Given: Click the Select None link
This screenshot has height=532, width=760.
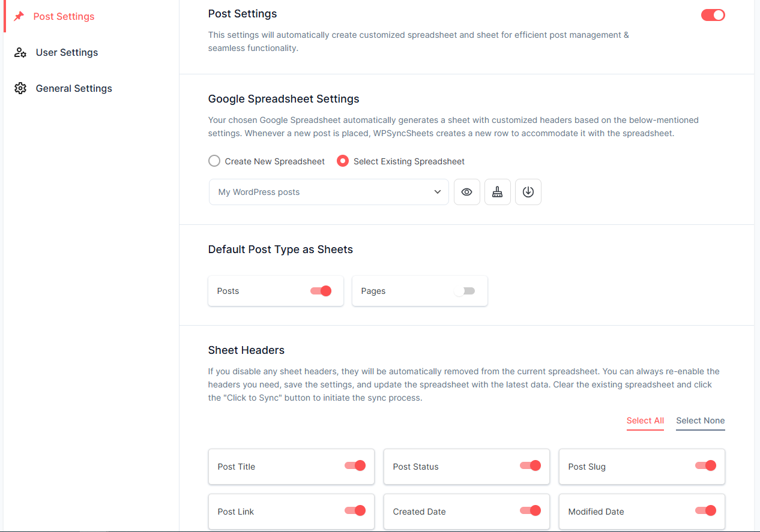Looking at the screenshot, I should [700, 420].
